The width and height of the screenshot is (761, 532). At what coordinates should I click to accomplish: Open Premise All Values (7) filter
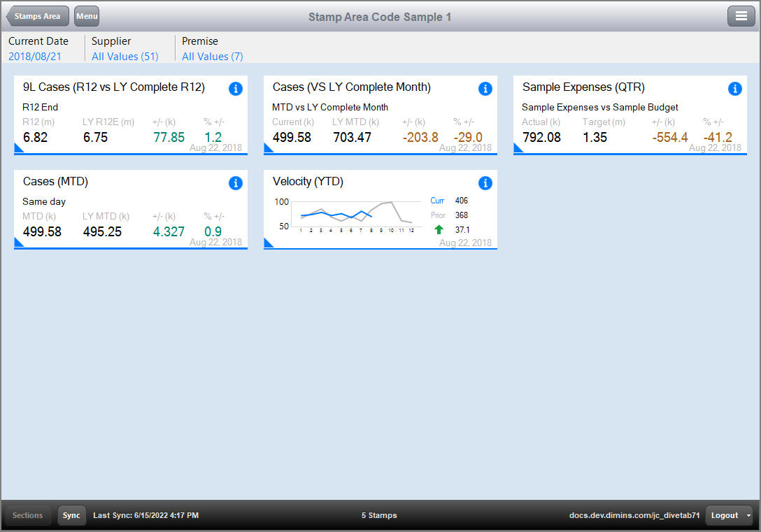point(213,56)
